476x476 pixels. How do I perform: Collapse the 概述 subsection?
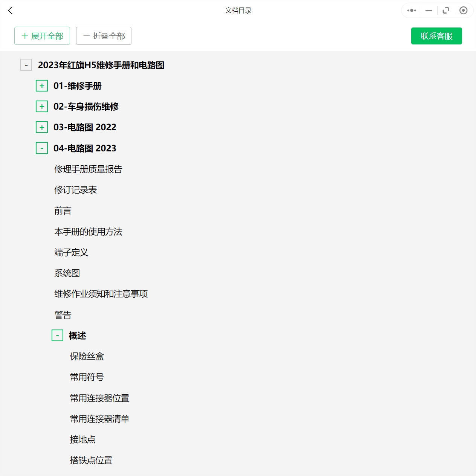click(57, 336)
